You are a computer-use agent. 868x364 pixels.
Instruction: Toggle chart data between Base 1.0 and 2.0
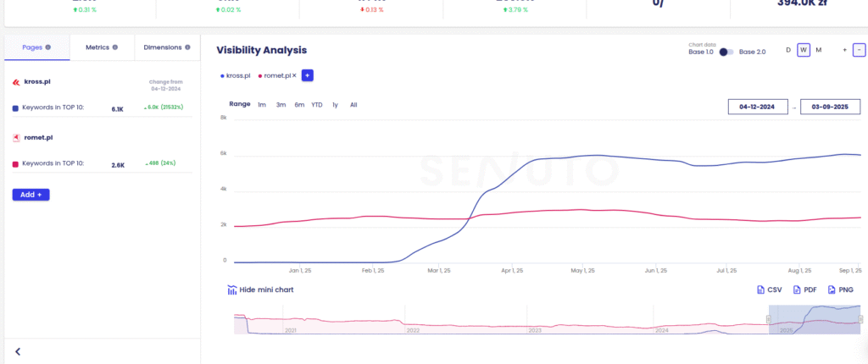tap(726, 52)
